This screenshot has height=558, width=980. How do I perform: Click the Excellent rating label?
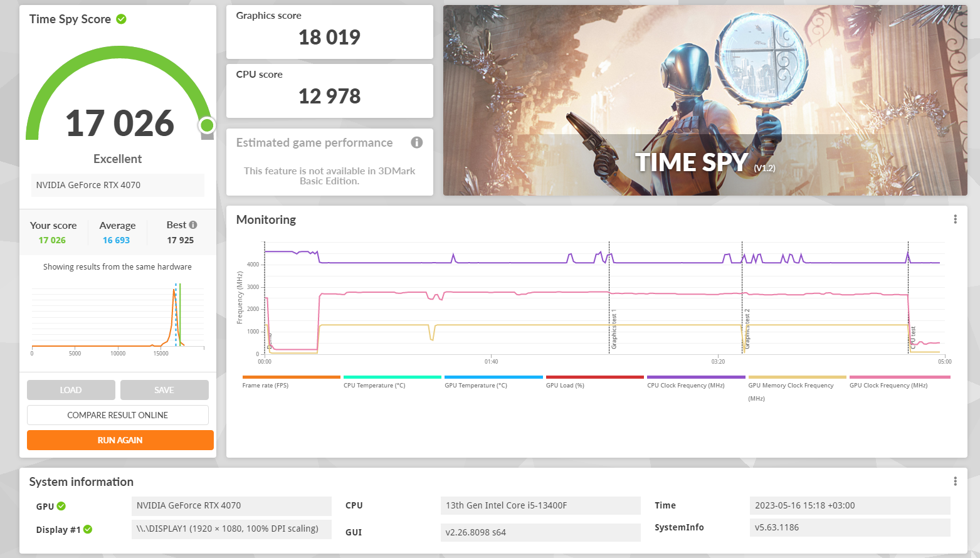click(x=118, y=159)
